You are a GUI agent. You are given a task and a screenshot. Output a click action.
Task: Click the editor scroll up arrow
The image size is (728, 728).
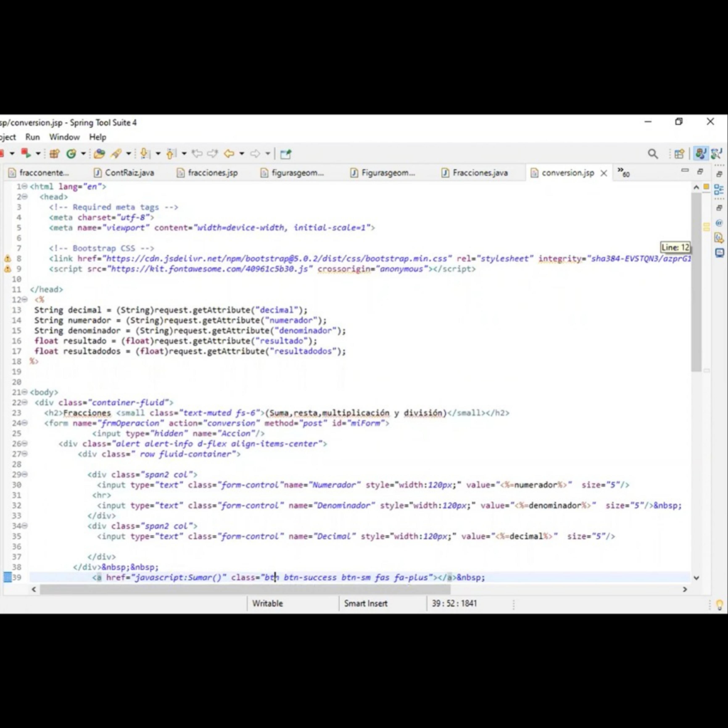pyautogui.click(x=696, y=187)
